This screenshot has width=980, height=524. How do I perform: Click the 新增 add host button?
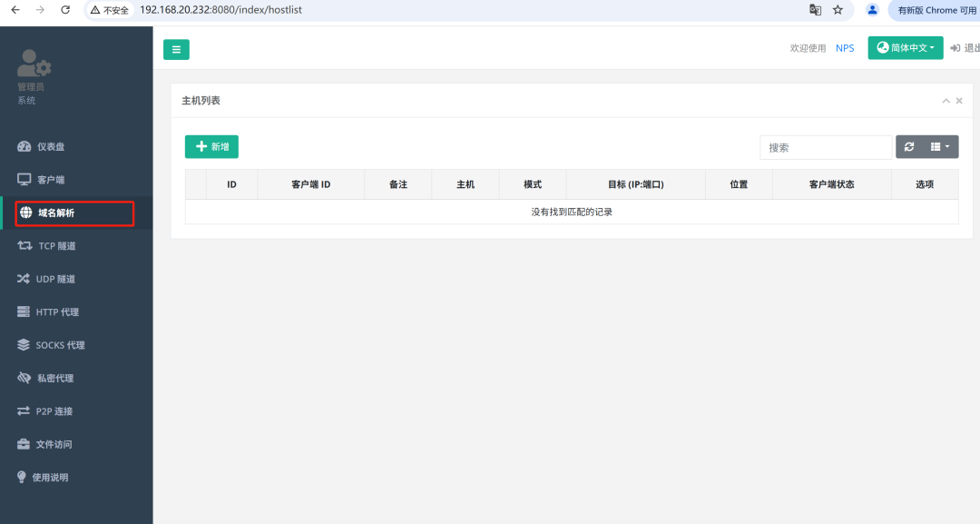pos(211,147)
